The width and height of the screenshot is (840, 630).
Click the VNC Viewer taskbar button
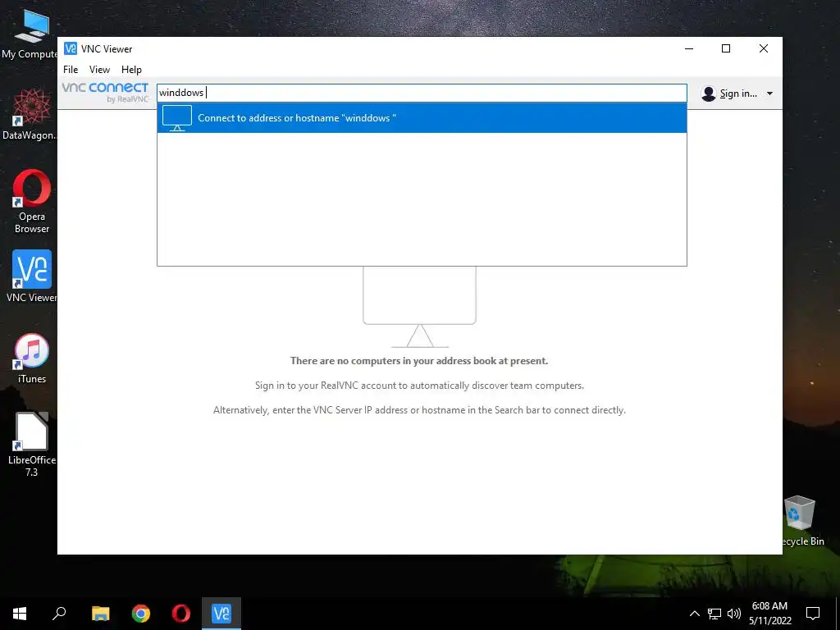[x=221, y=614]
